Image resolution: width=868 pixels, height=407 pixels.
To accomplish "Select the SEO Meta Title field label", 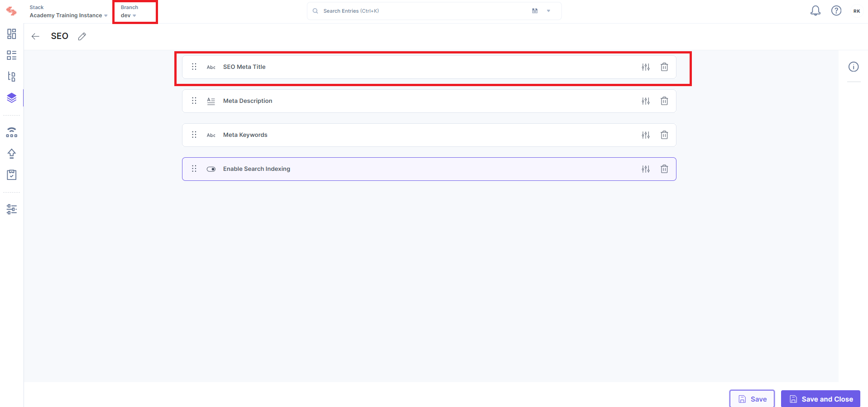I will point(245,67).
